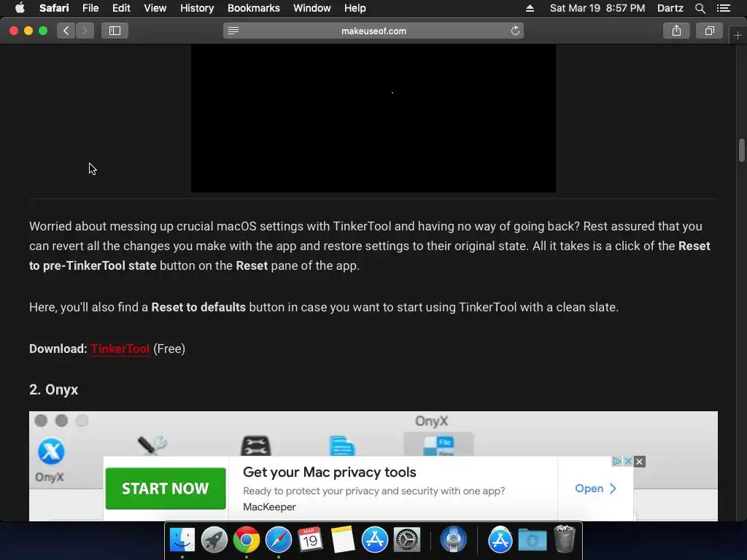Screen dimensions: 747x560
Task: Open Spotlight search in menu bar
Action: coord(700,8)
